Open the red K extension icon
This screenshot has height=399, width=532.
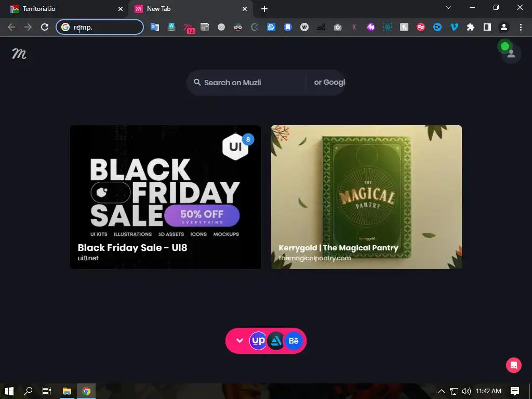coord(354,27)
